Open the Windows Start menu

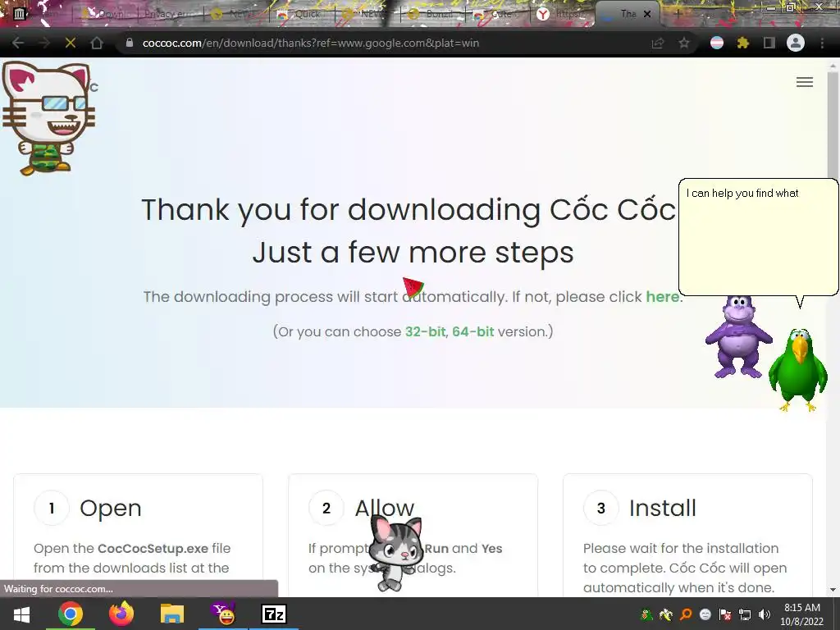(21, 614)
